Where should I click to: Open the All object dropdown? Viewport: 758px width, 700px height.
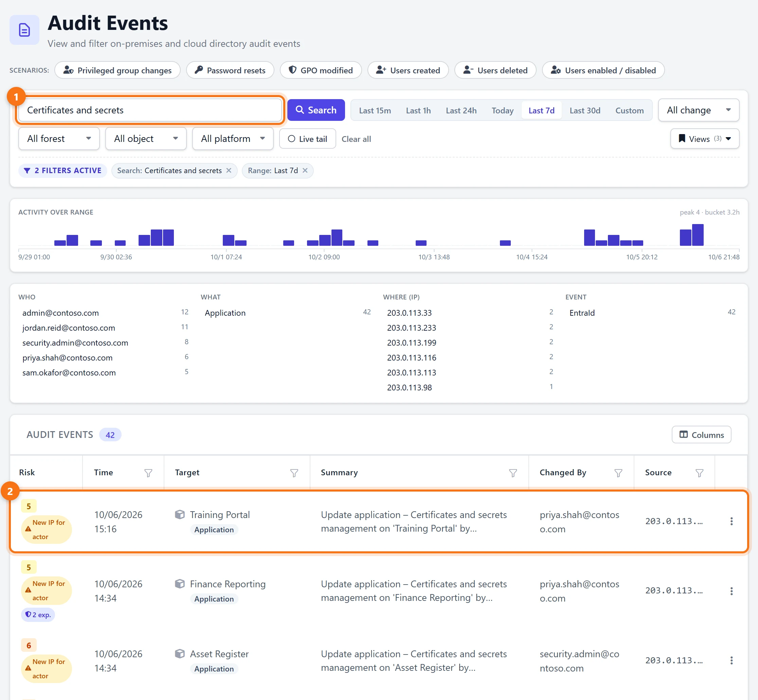146,139
